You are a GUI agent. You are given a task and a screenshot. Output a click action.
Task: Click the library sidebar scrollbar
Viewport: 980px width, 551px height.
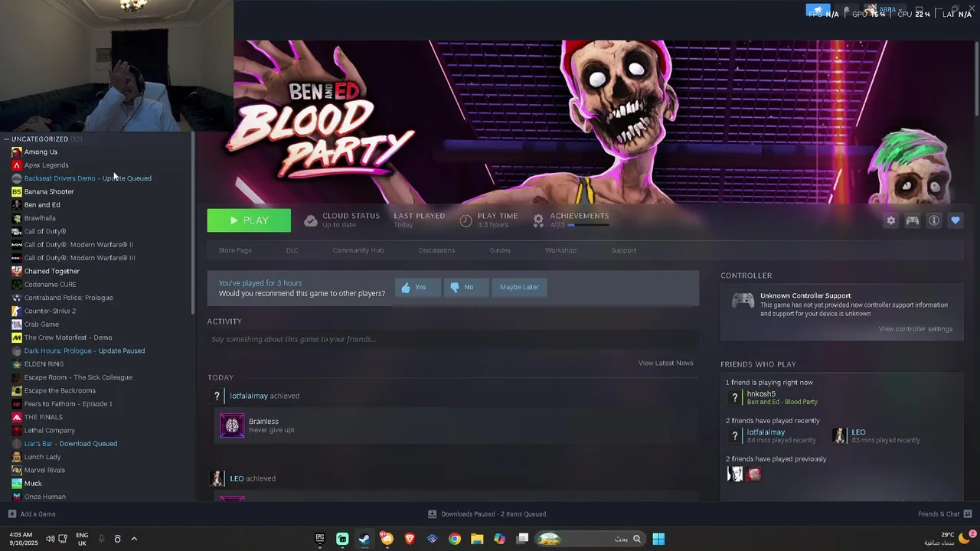click(193, 222)
